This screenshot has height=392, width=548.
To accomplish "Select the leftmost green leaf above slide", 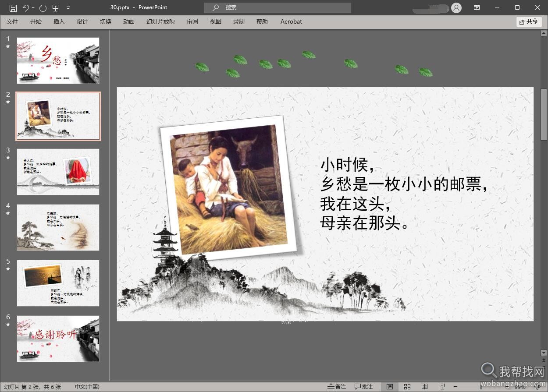I will tap(202, 67).
